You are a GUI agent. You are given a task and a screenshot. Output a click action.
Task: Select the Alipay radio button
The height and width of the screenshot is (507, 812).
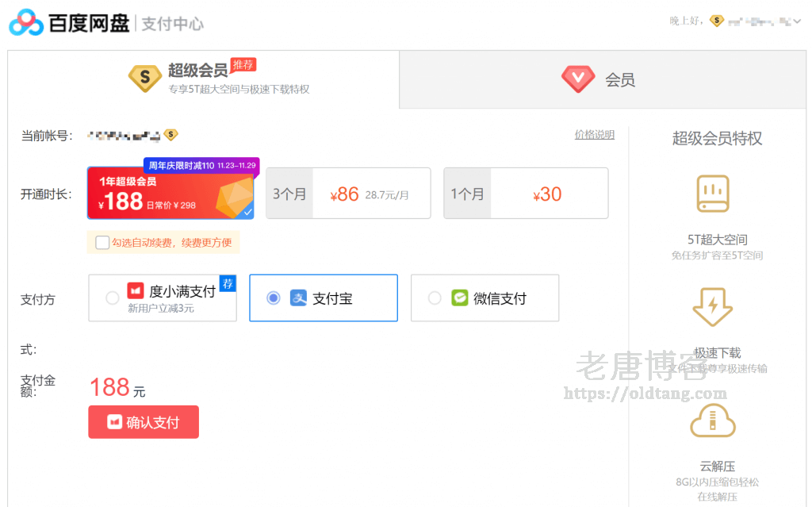tap(274, 298)
